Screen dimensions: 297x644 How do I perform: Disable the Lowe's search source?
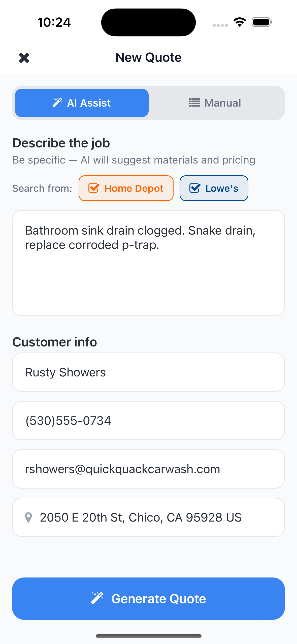(x=214, y=188)
